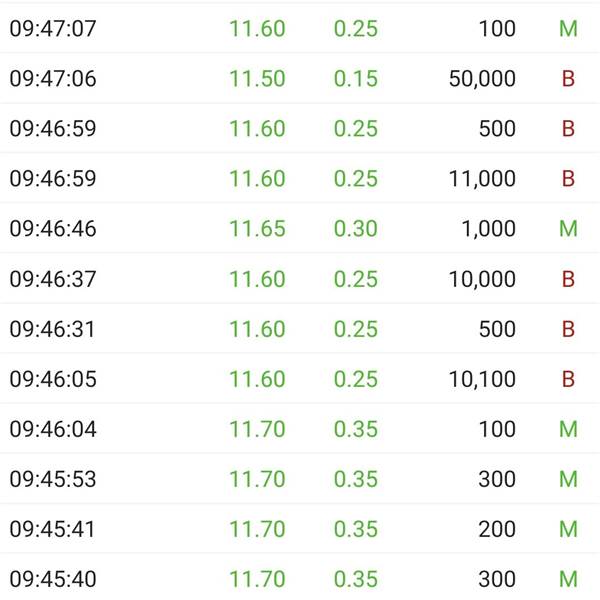Screen dimensions: 600x600
Task: Click the 0.35 change at 09:45:53
Action: [x=355, y=479]
